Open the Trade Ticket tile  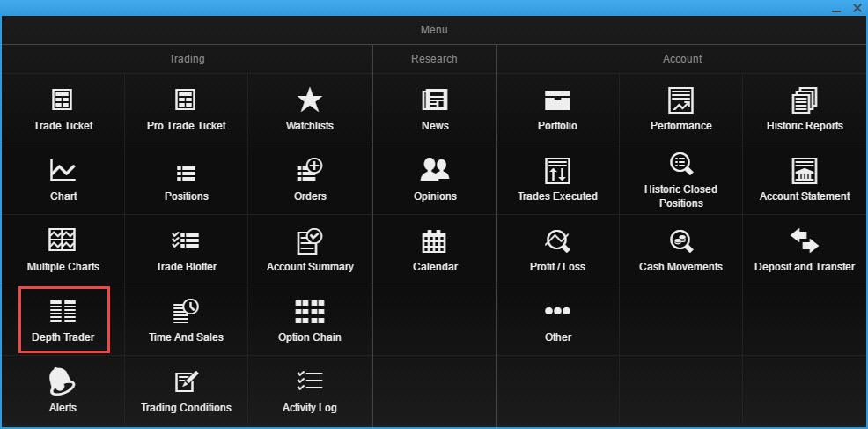click(x=63, y=109)
